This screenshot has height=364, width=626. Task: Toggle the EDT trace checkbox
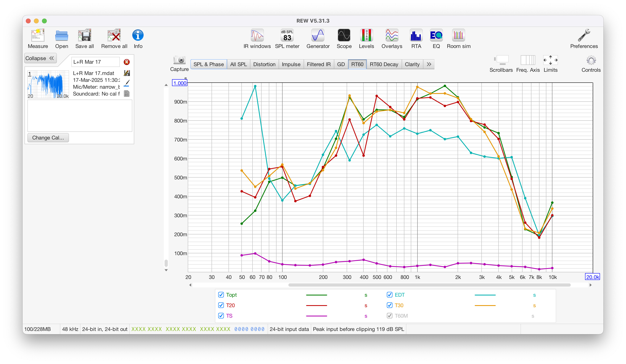click(x=389, y=295)
